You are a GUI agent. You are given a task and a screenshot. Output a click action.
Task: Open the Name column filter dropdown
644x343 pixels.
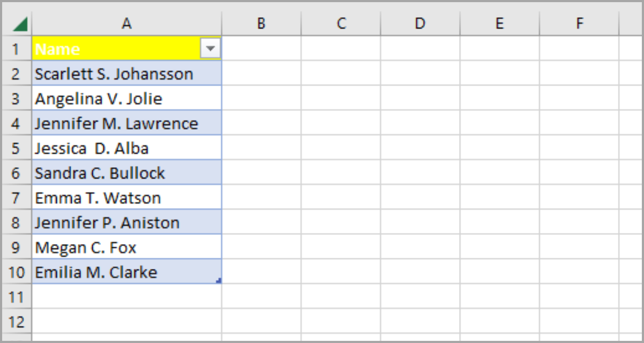(210, 48)
